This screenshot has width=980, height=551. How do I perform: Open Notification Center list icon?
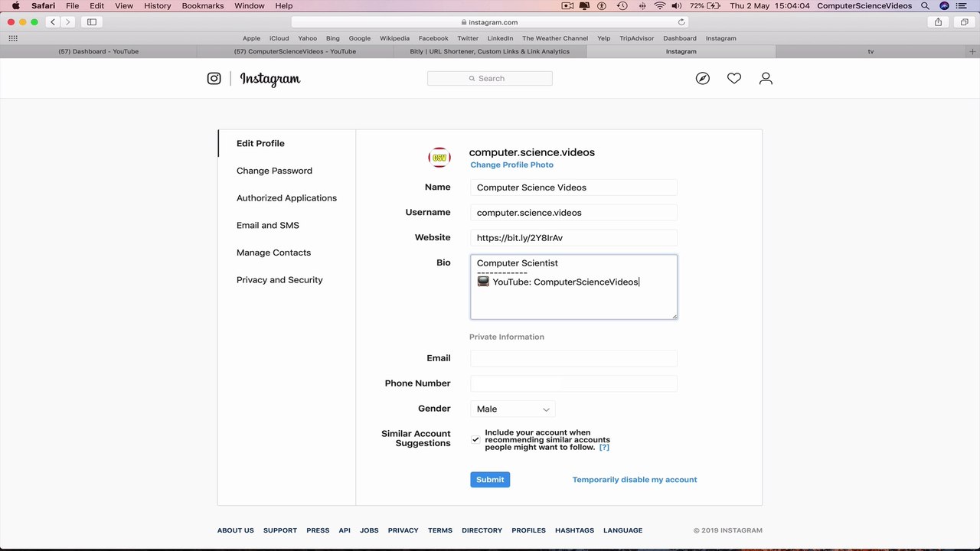click(962, 5)
